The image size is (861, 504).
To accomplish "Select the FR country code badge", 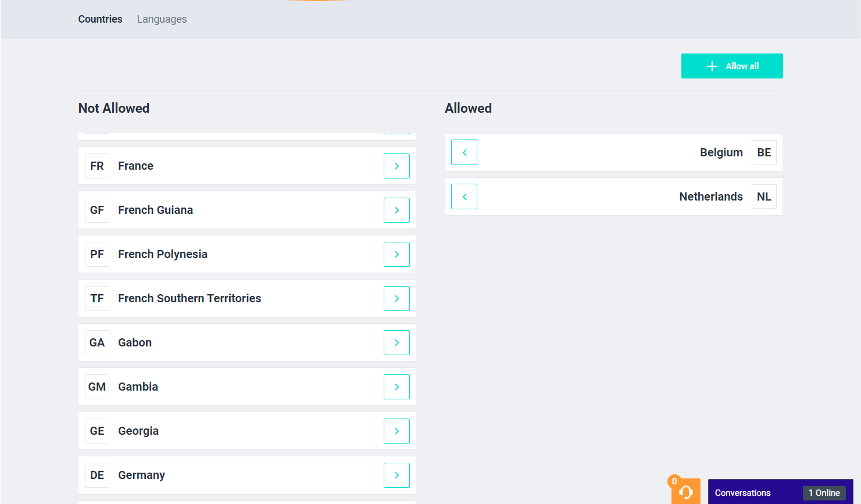I will coord(97,166).
